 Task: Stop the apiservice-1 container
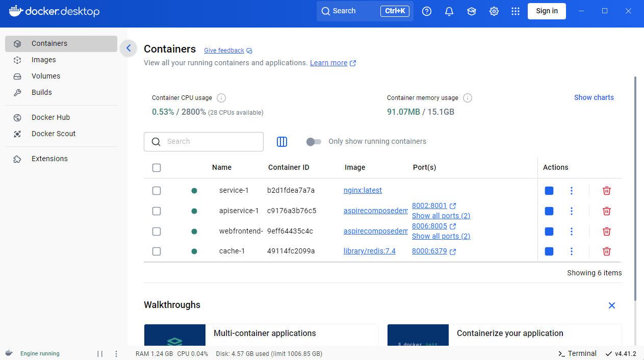549,211
